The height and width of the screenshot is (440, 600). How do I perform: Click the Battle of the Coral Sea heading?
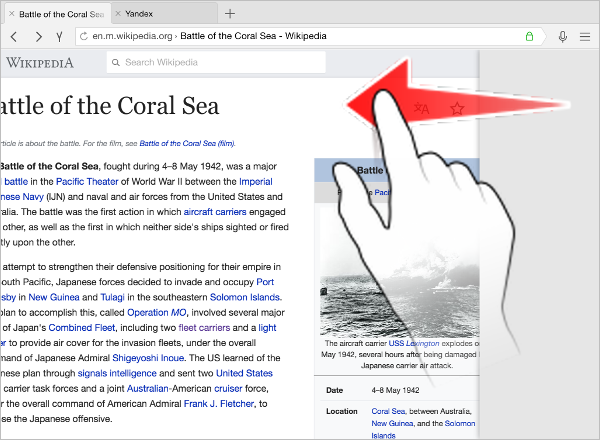coord(110,106)
